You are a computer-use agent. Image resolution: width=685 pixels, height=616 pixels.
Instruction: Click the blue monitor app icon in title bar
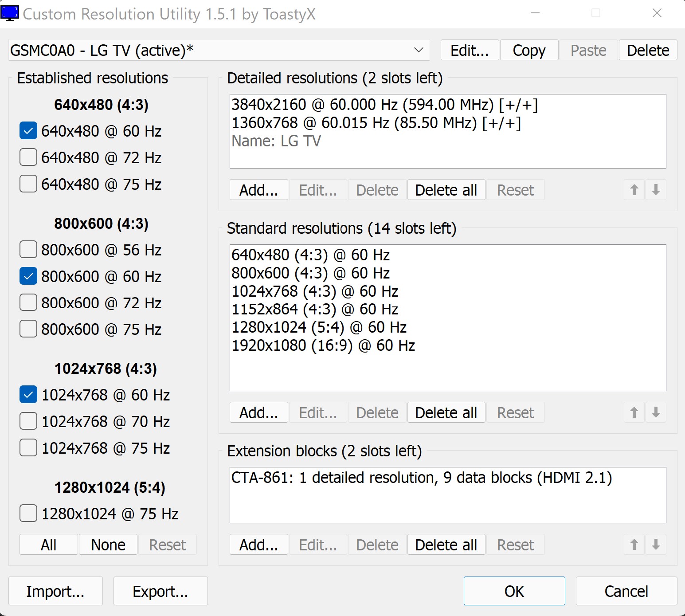click(10, 13)
